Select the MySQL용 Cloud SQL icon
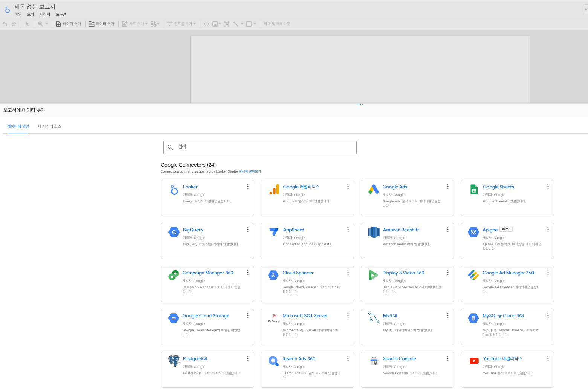Image resolution: width=588 pixels, height=392 pixels. pyautogui.click(x=473, y=318)
